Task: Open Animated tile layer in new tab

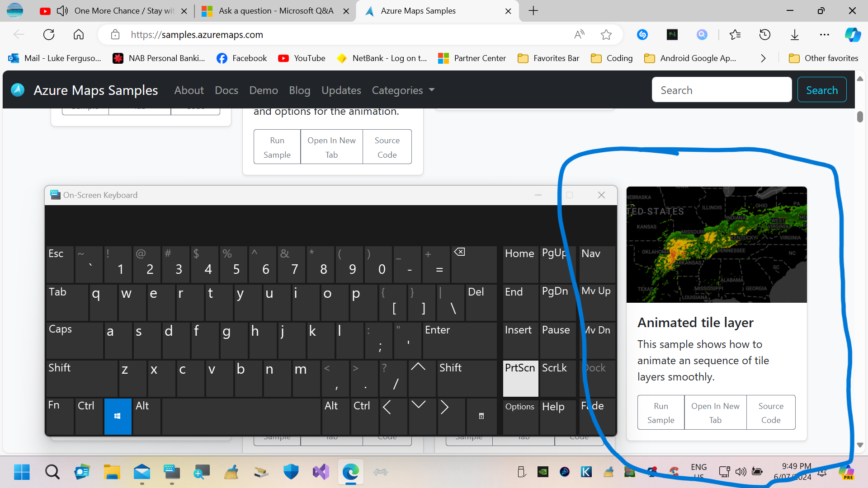Action: (715, 413)
